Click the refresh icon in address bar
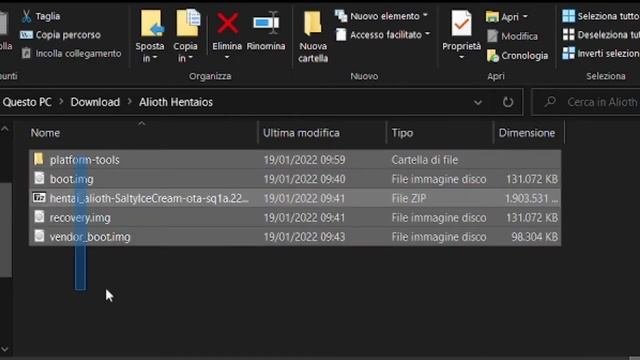The height and width of the screenshot is (360, 640). click(508, 102)
